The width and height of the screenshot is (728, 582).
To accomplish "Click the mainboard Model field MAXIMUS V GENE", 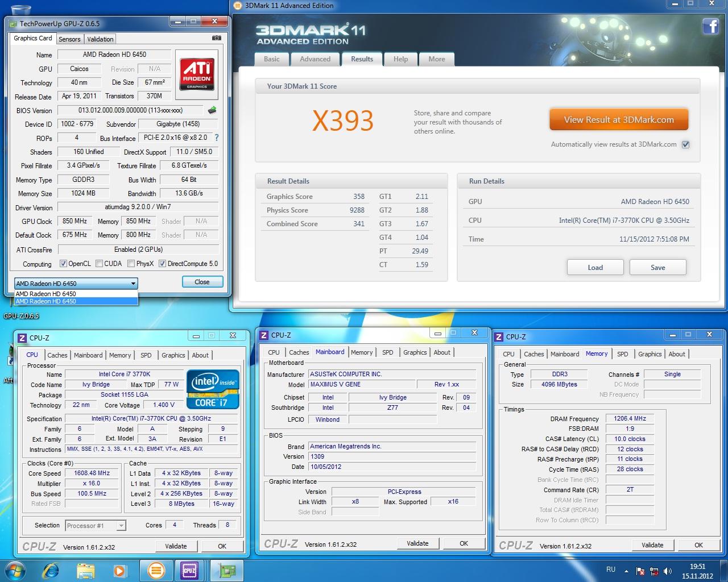I will 362,384.
